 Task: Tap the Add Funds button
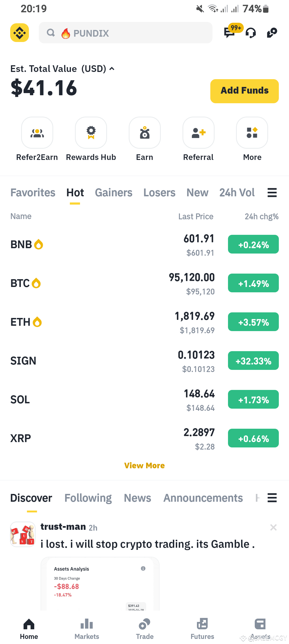(245, 91)
